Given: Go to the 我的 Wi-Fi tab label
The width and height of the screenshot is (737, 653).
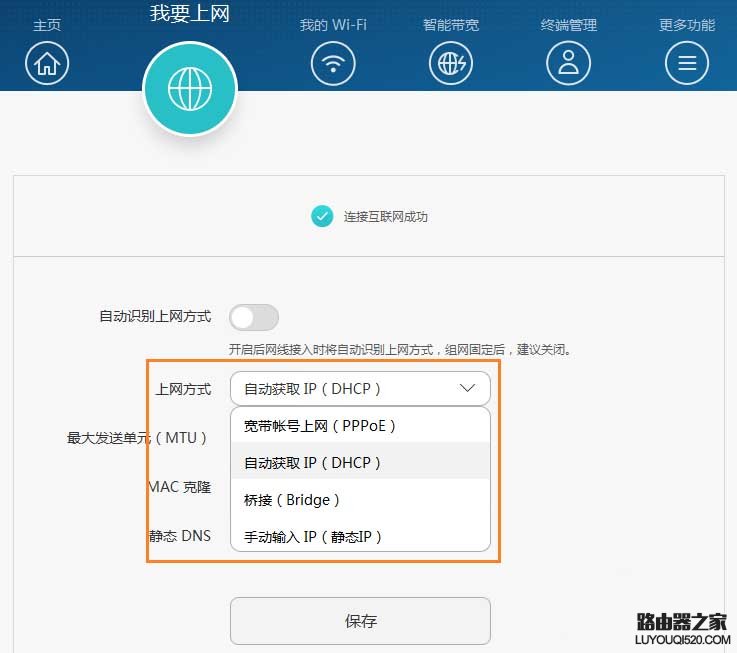Looking at the screenshot, I should tap(333, 25).
